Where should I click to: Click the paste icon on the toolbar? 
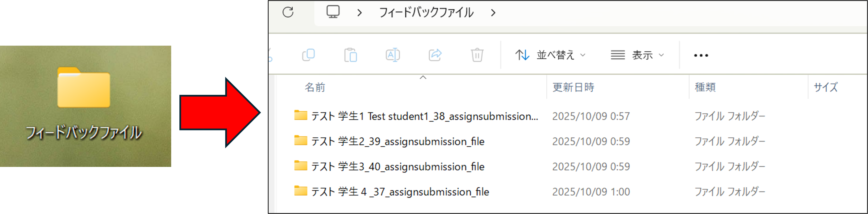[352, 55]
